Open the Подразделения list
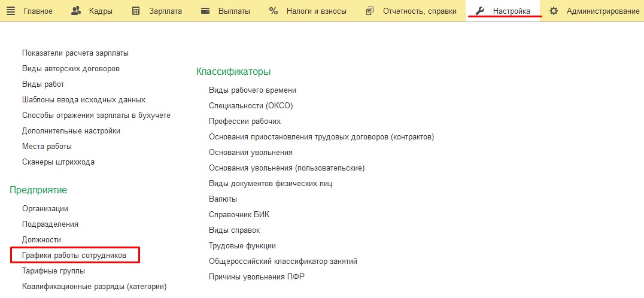Screen dimensions: 644x298 [x=50, y=224]
